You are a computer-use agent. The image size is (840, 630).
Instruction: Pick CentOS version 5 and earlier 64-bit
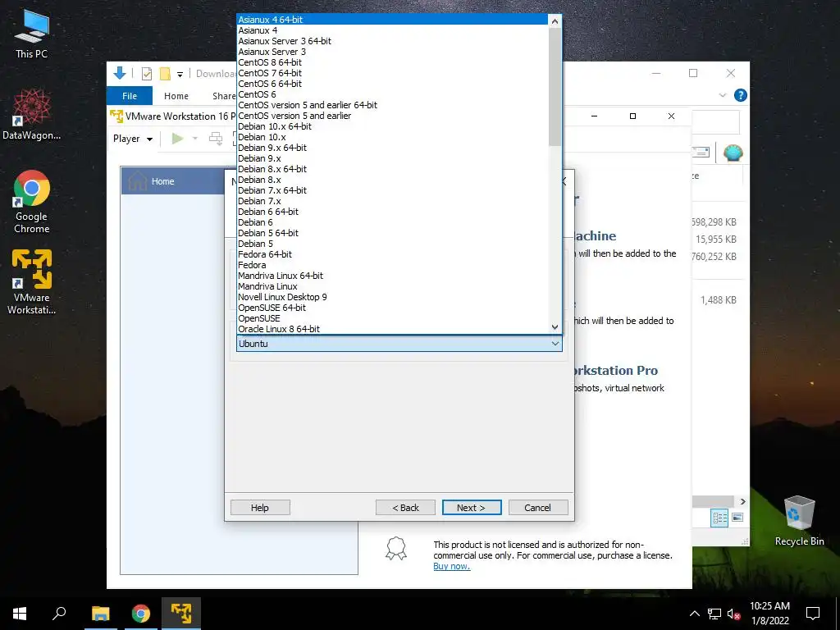coord(392,105)
